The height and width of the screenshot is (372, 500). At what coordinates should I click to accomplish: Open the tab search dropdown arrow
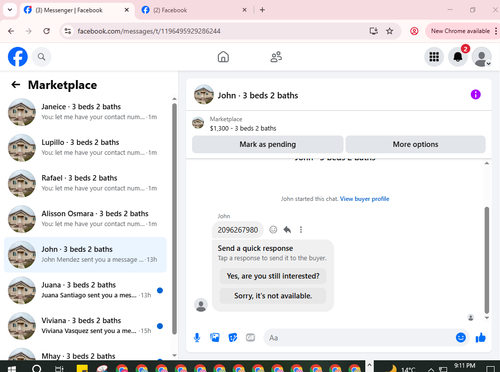(x=10, y=10)
